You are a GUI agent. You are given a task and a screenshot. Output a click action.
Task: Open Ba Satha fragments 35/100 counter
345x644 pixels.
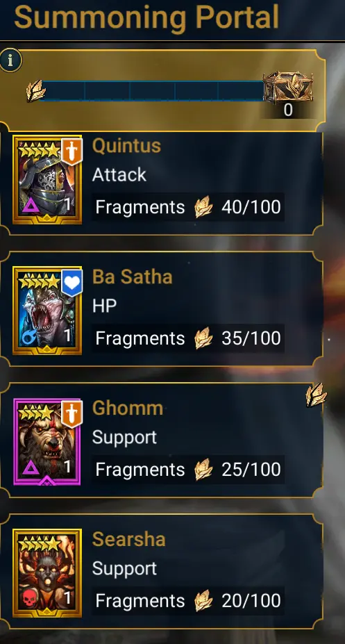188,338
